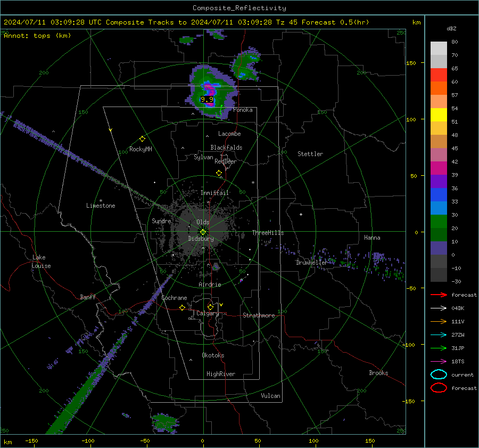Click the Strathmore town label
Viewport: 479px width, 448px height.
259,315
